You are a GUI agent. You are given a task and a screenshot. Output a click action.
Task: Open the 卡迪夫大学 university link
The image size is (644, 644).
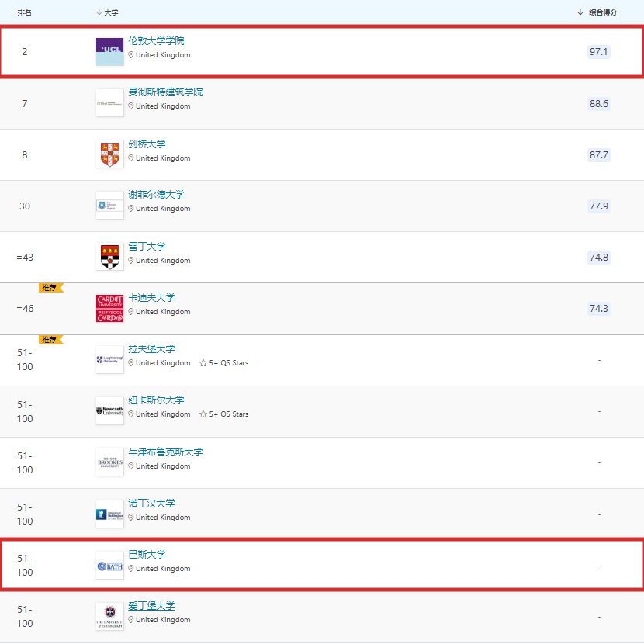(151, 298)
